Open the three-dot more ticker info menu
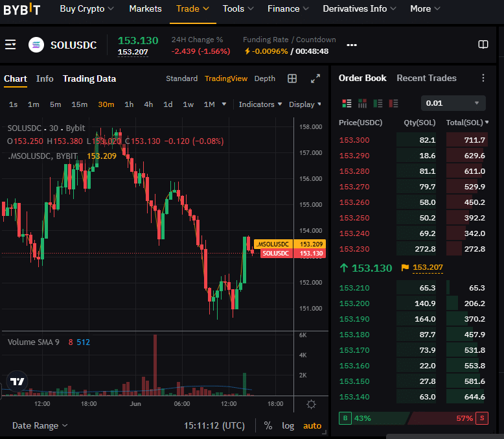 coord(352,45)
